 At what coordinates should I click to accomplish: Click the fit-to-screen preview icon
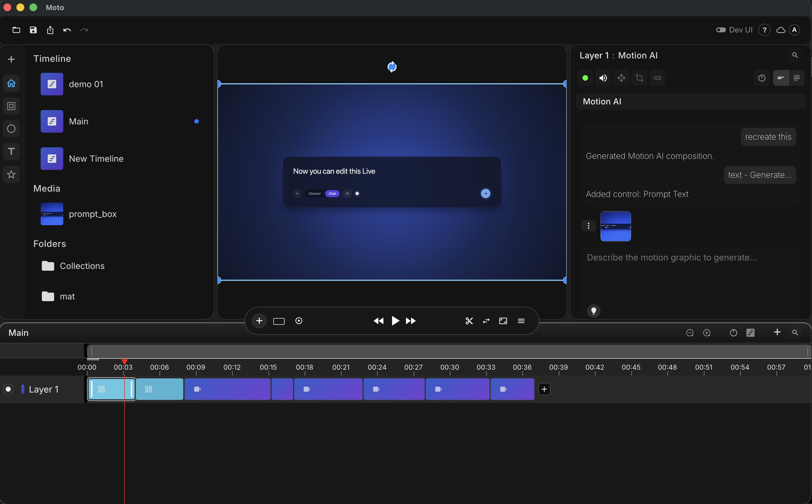(503, 321)
